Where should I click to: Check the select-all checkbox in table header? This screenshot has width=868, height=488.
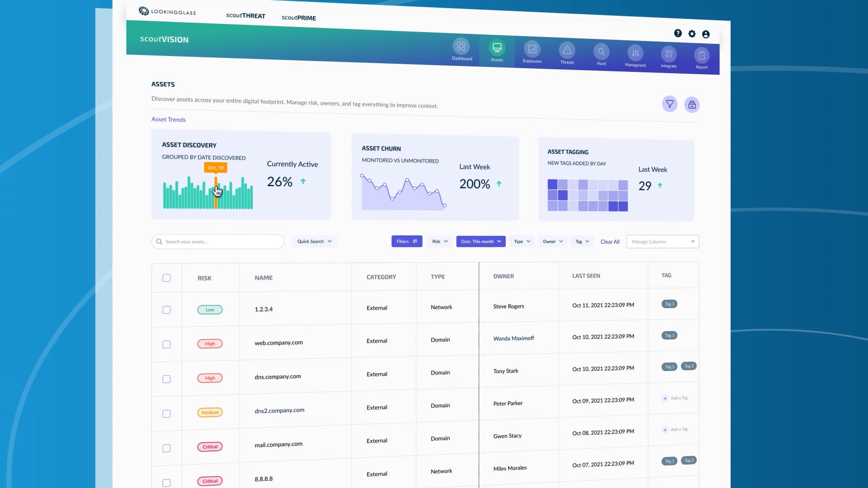point(166,278)
